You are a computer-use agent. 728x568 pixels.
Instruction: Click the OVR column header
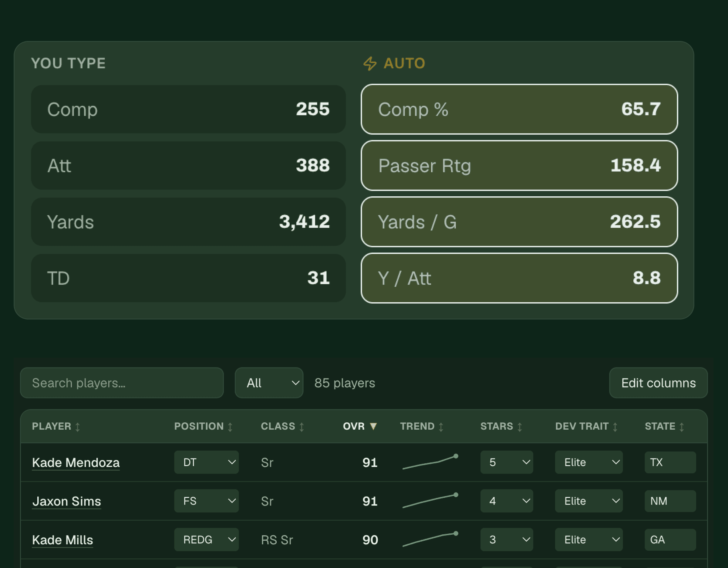[360, 426]
